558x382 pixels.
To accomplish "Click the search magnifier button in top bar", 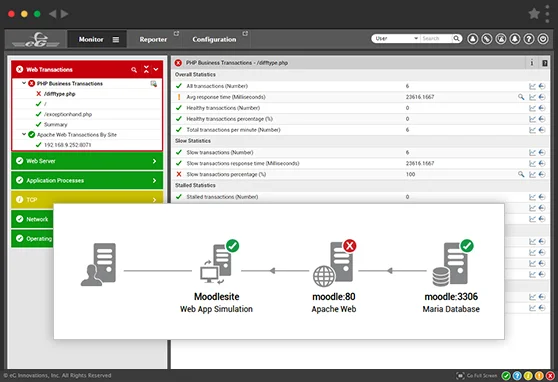I will click(456, 38).
